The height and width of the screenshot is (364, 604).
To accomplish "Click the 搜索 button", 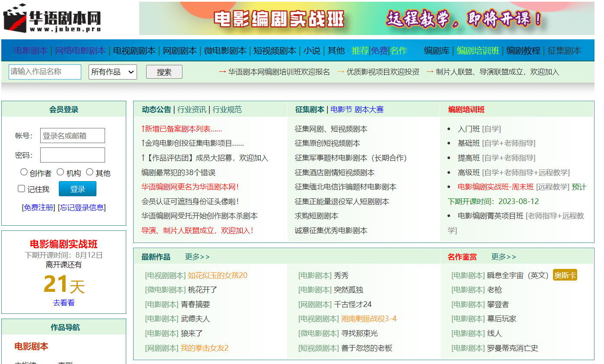I will click(164, 72).
